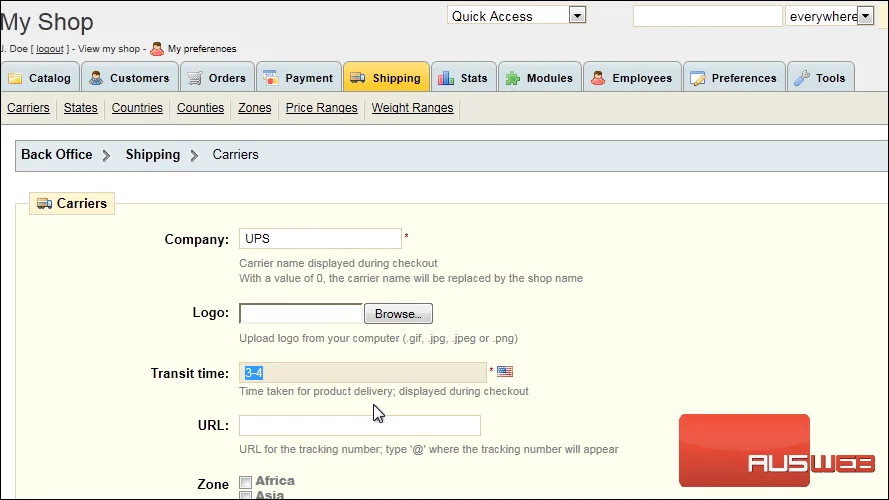Click the Company input field
Screen dimensions: 889x500
(320, 239)
